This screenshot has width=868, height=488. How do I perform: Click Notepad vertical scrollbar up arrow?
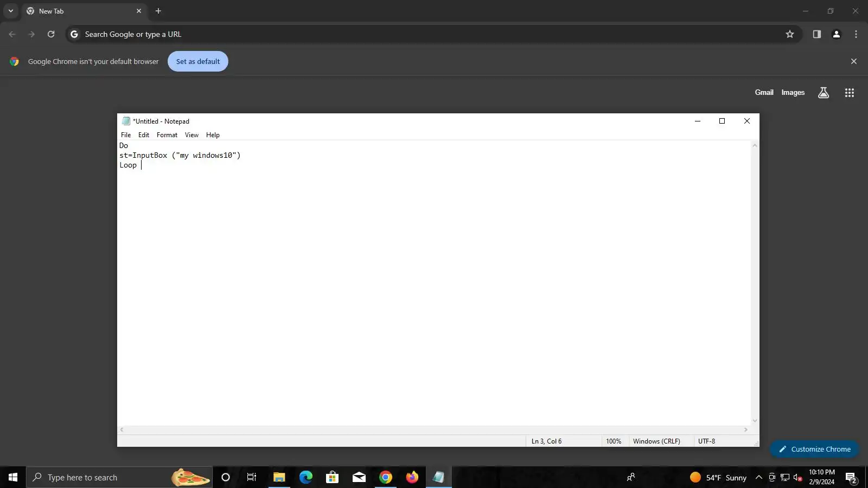(x=755, y=145)
